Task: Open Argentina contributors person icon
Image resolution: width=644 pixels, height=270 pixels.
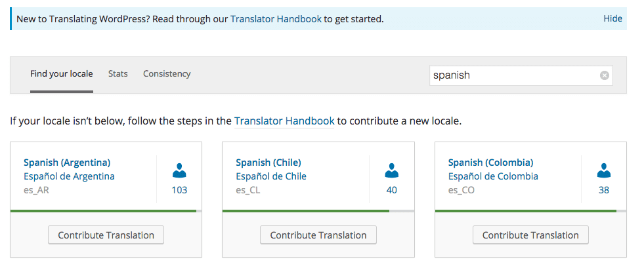Action: (179, 170)
